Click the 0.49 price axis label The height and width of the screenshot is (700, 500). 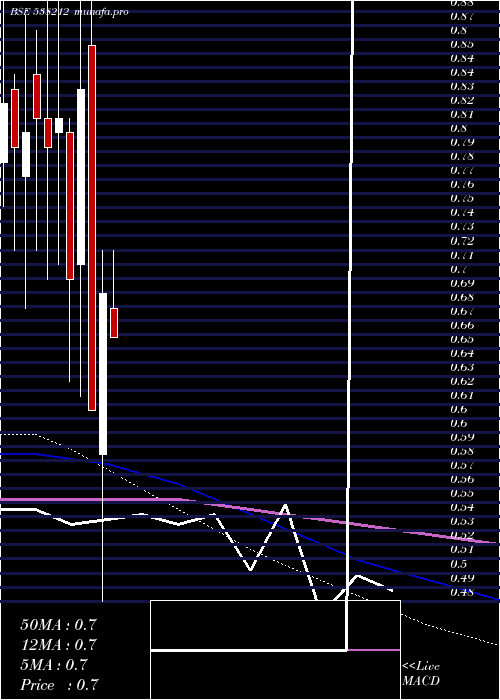click(462, 578)
